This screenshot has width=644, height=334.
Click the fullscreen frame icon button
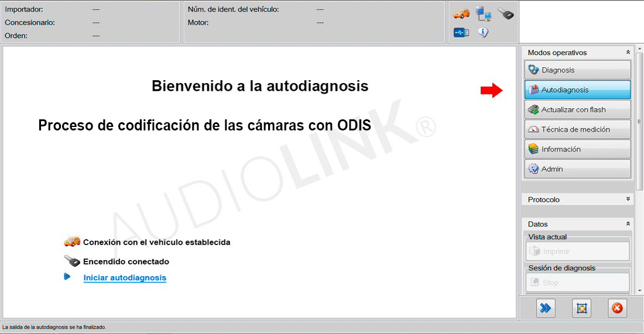(581, 308)
